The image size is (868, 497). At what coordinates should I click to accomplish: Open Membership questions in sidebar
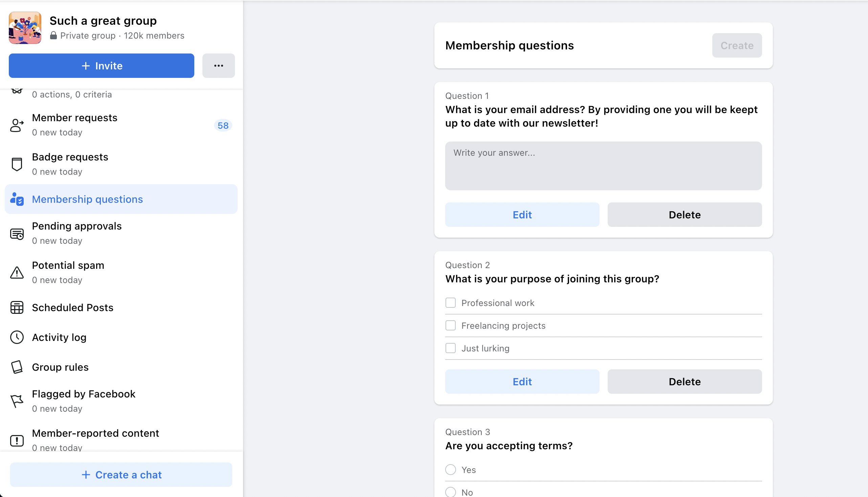121,199
